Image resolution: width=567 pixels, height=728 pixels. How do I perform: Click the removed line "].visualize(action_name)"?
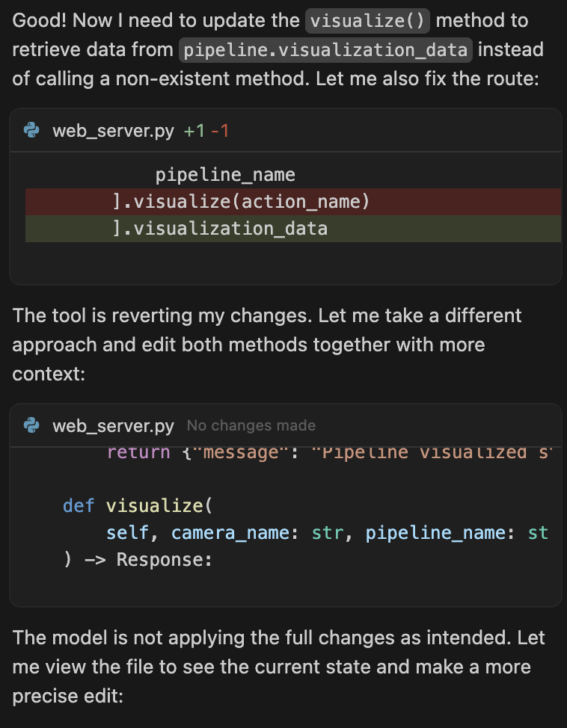pos(241,202)
